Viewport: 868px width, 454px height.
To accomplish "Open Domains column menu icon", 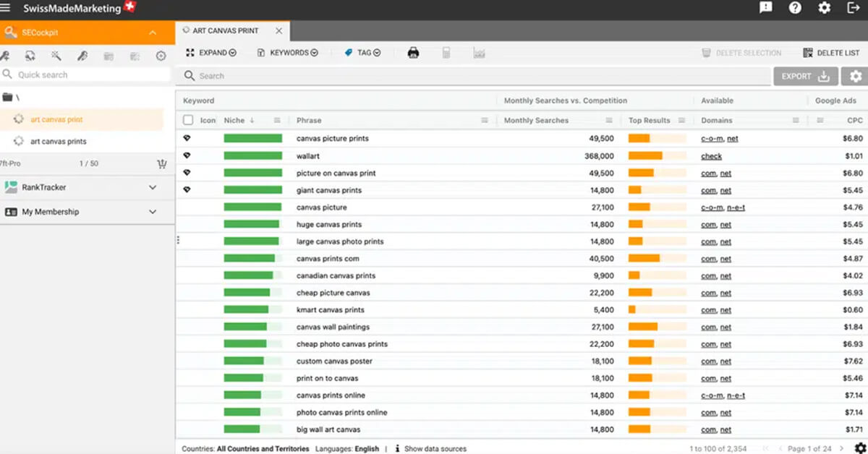I will coord(796,121).
